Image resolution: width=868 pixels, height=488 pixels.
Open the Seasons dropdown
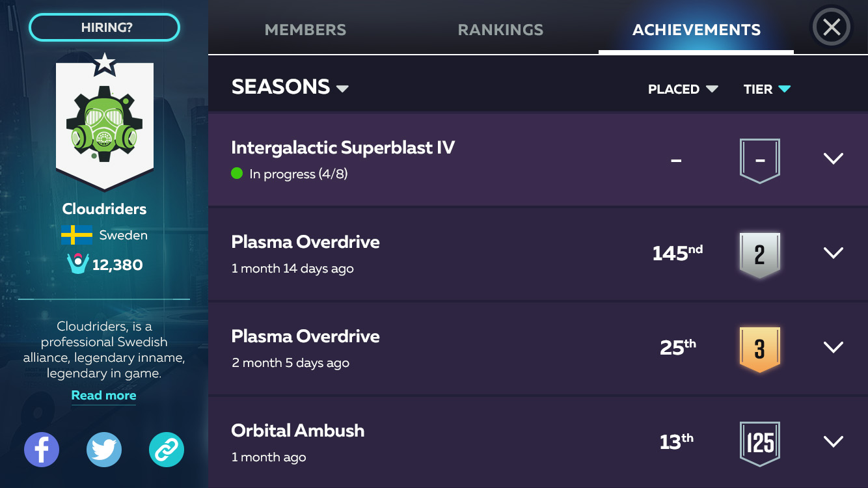coord(290,87)
